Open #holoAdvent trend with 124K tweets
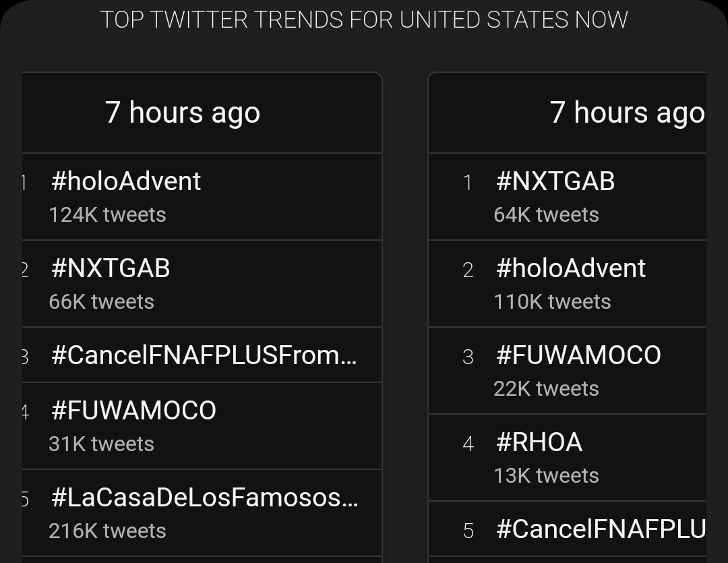The image size is (728, 563). (126, 181)
